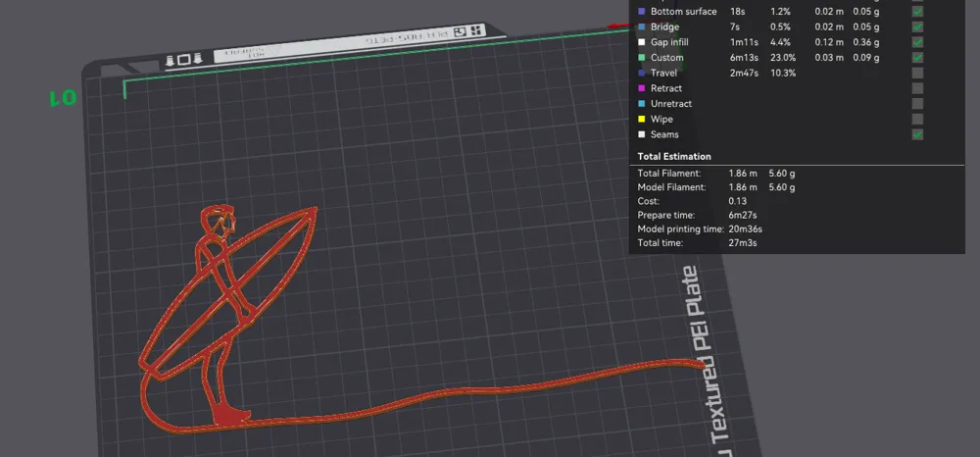Click the white Gap infill color swatch
Screen dimensions: 980x457
pos(641,42)
